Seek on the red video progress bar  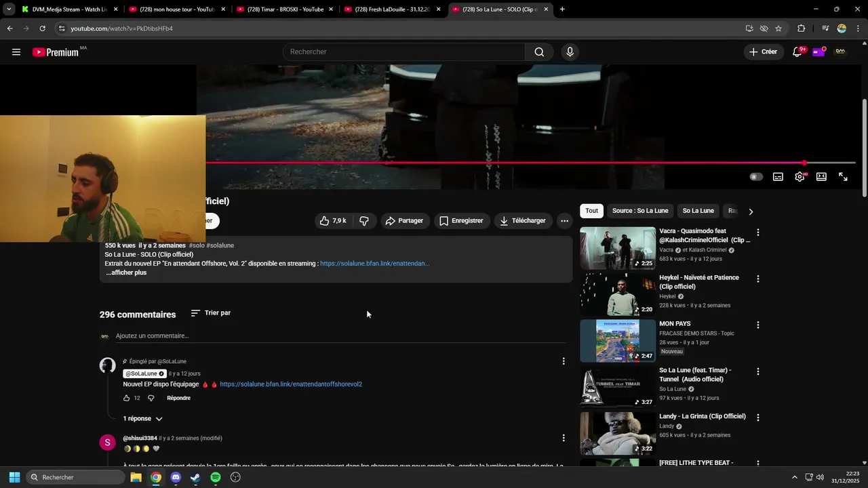(530, 163)
